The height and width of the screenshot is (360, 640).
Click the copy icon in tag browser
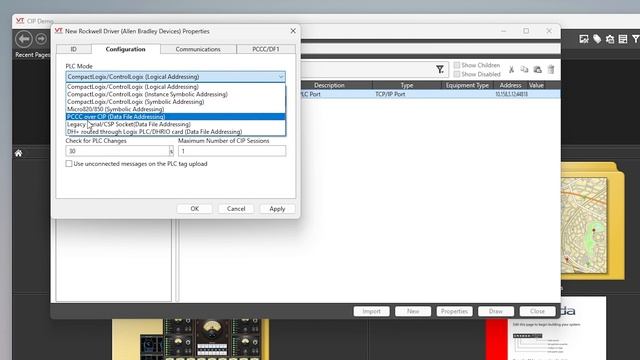pyautogui.click(x=524, y=69)
